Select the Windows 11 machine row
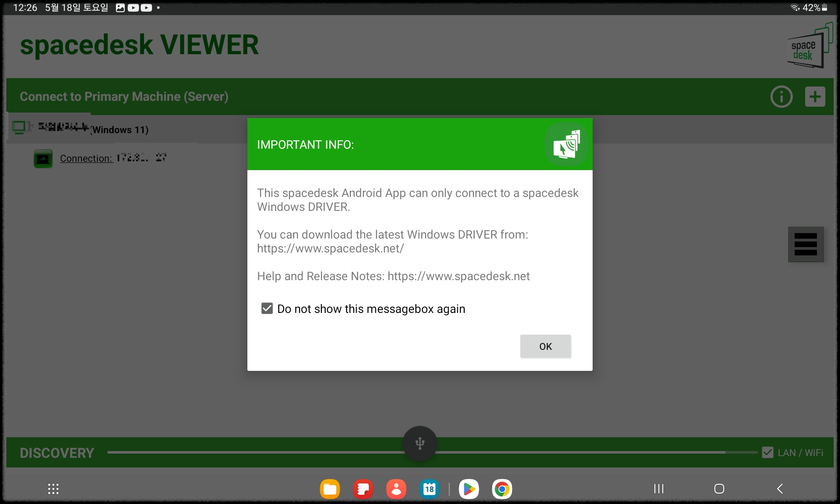 pyautogui.click(x=420, y=129)
